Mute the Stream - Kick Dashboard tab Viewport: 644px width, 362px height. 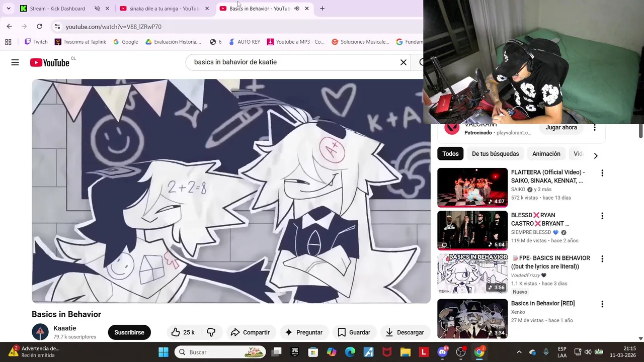pos(97,9)
